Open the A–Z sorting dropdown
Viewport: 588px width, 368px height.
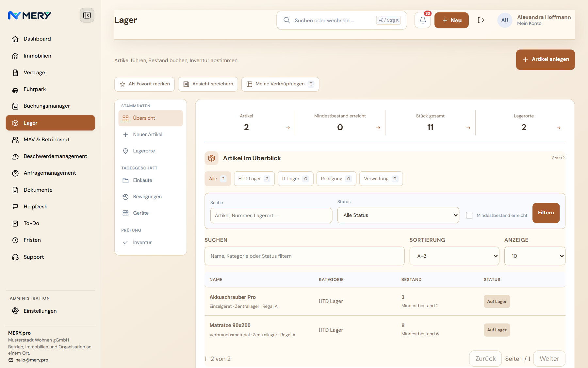pos(454,256)
